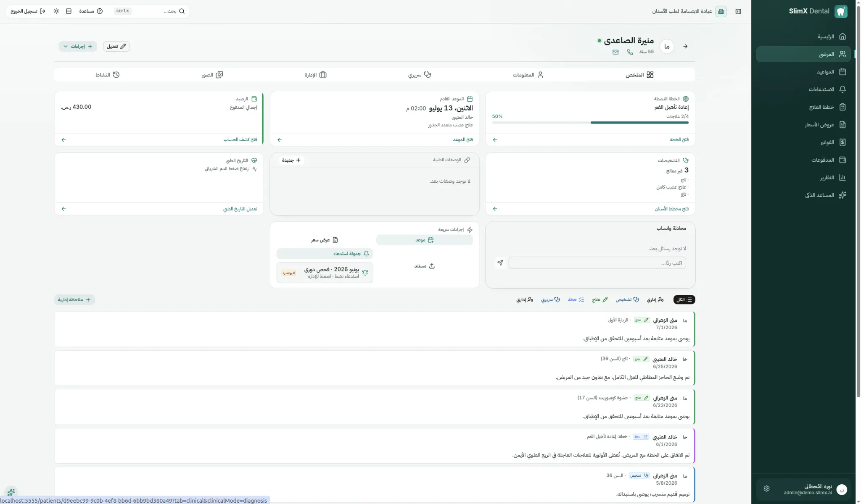Screen dimensions: 861x504
Task: Click the تعديل edit button
Action: [x=116, y=46]
